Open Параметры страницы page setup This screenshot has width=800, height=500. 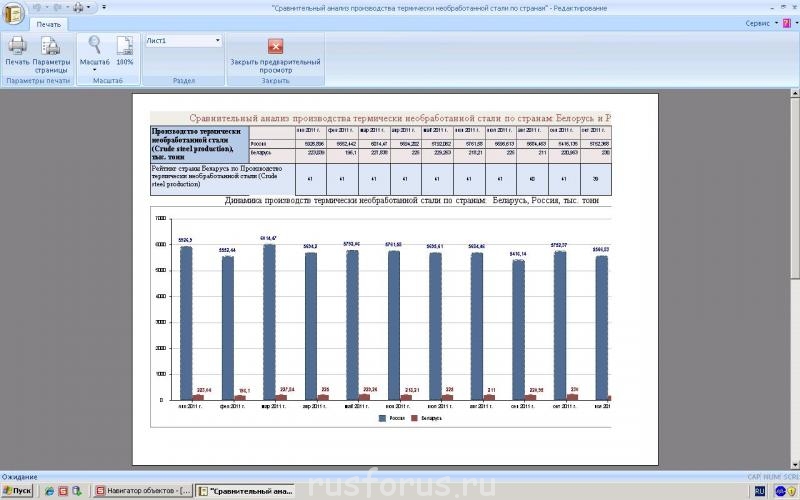[51, 45]
